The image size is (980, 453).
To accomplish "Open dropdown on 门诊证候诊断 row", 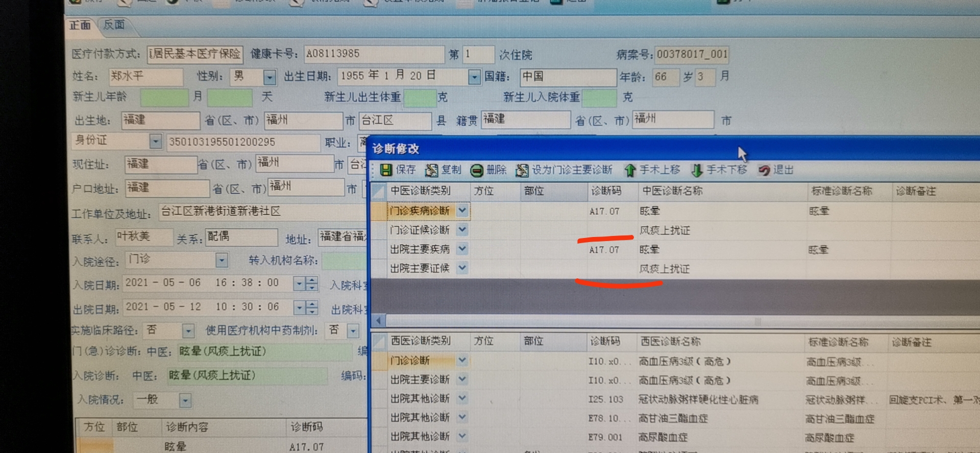I will click(462, 230).
